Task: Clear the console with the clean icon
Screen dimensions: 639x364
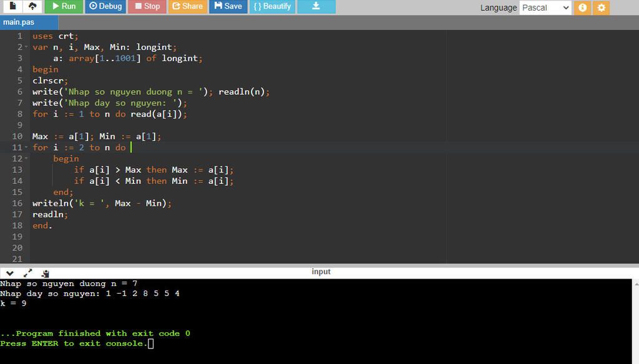Action: [45, 273]
